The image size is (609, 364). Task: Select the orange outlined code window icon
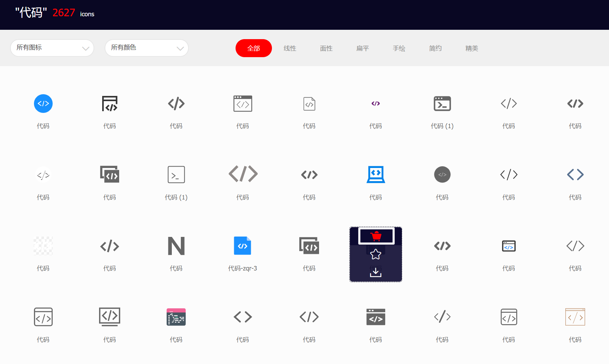575,317
